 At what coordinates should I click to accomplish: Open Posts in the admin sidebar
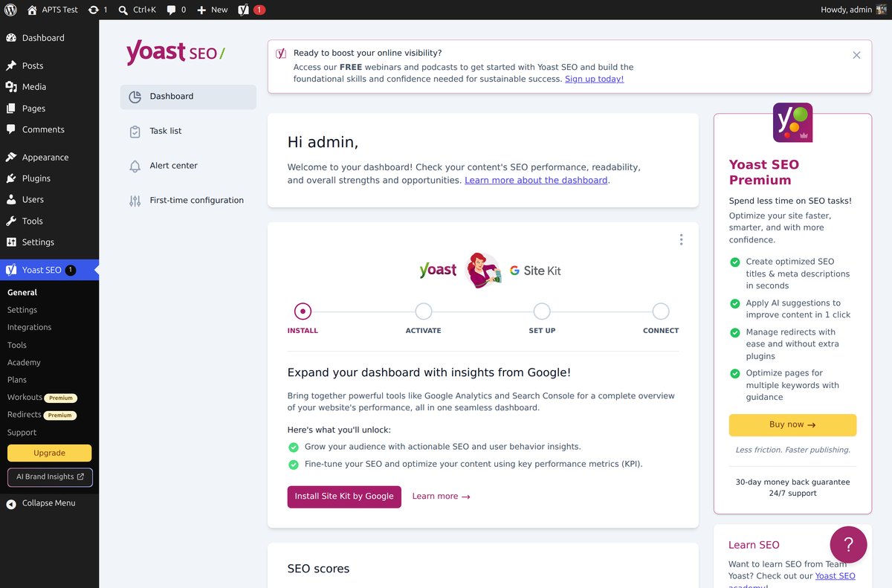tap(49, 65)
